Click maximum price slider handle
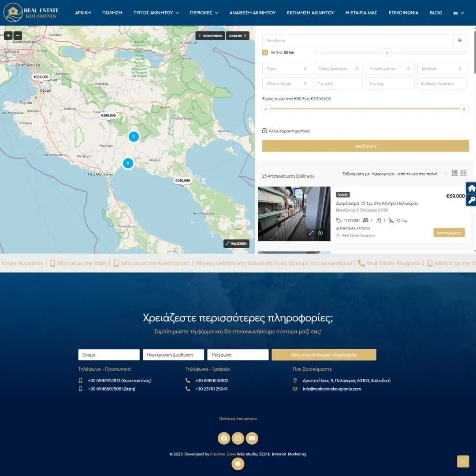This screenshot has width=476, height=476. point(464,109)
